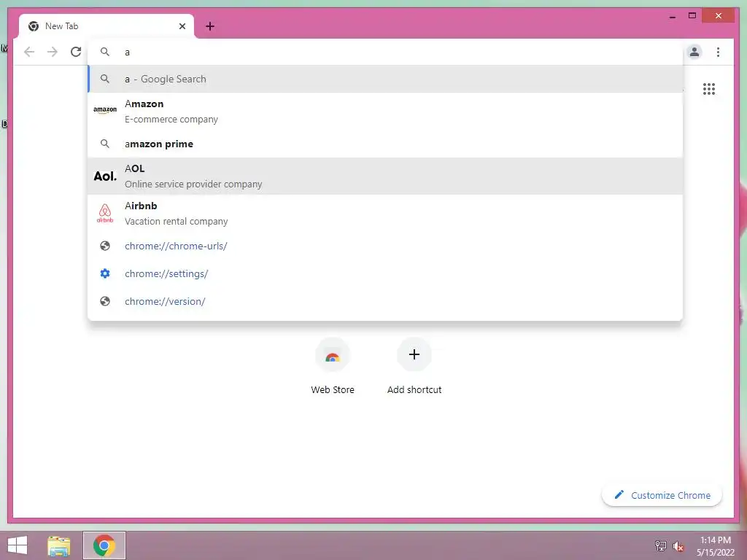The height and width of the screenshot is (560, 747).
Task: Click the muted volume tray icon
Action: pos(678,546)
